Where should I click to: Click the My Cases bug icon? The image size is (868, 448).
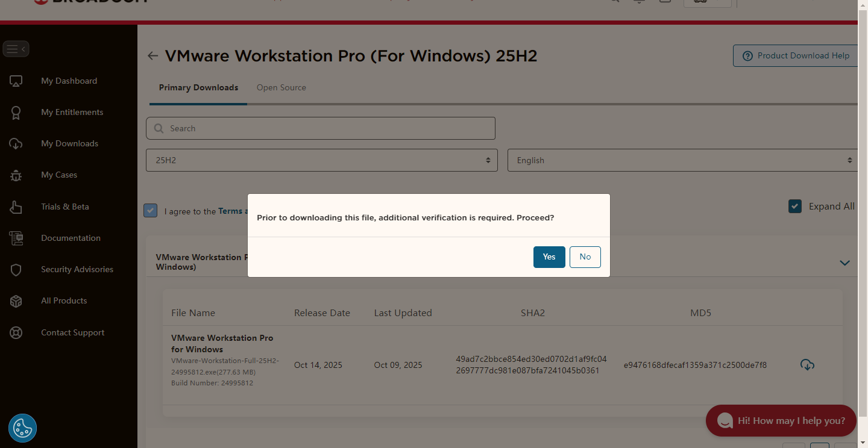tap(16, 175)
